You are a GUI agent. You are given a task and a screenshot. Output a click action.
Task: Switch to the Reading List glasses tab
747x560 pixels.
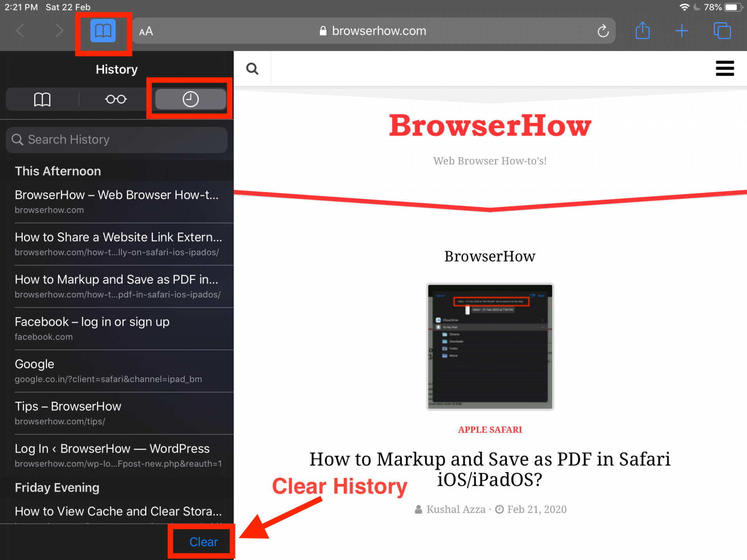[x=116, y=99]
